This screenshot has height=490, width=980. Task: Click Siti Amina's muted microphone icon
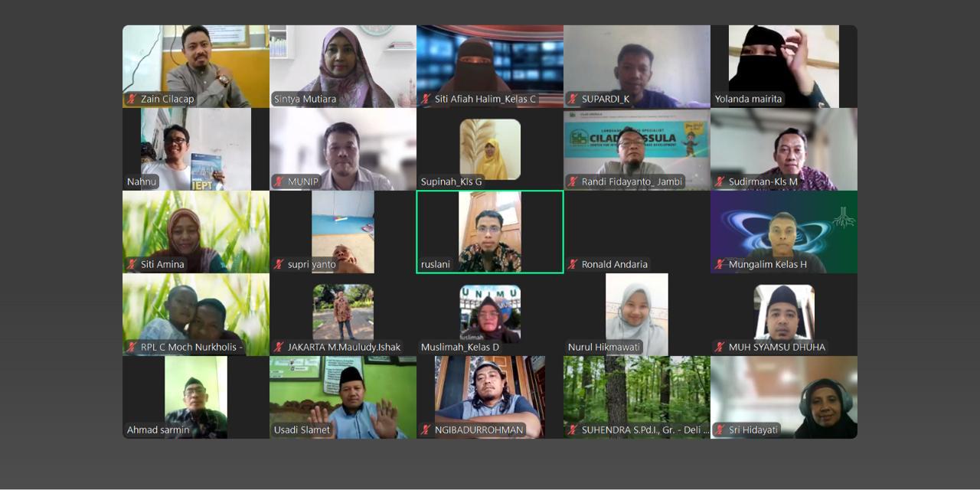click(132, 265)
